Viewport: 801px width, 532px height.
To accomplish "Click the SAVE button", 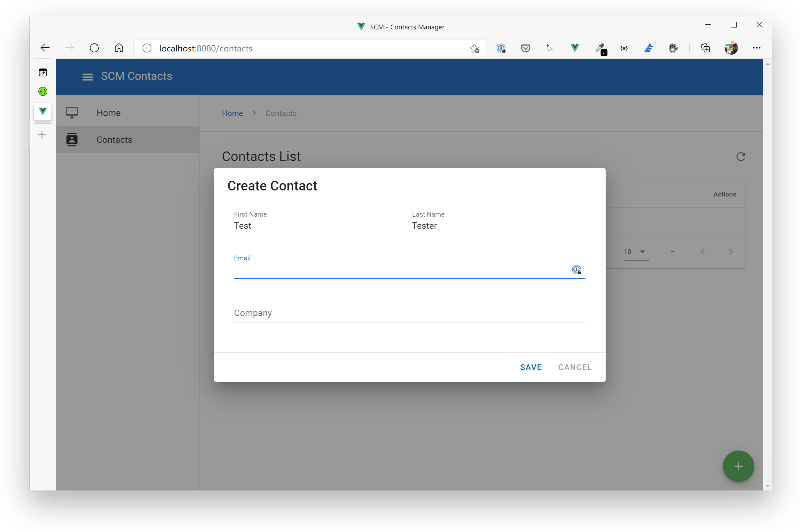I will (531, 367).
